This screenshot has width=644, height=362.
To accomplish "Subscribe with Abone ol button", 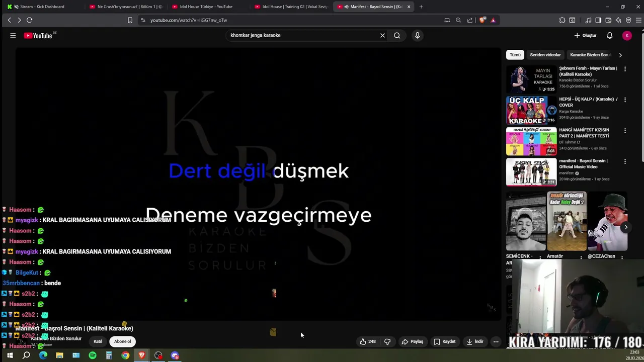I will pos(122,341).
